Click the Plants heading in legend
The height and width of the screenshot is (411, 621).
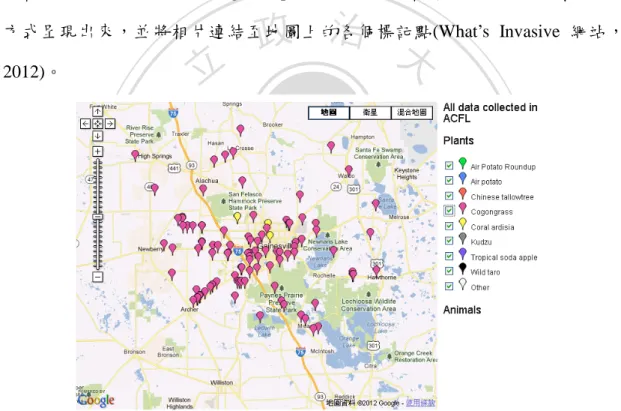[458, 141]
